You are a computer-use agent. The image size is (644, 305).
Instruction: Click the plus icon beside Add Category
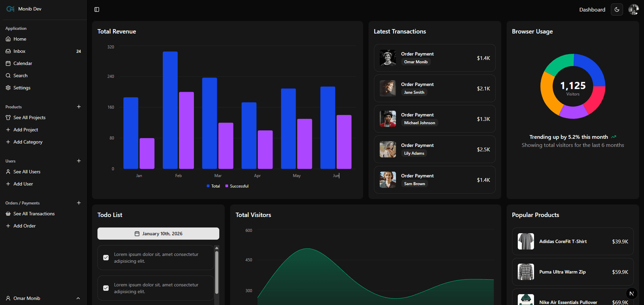pyautogui.click(x=8, y=142)
